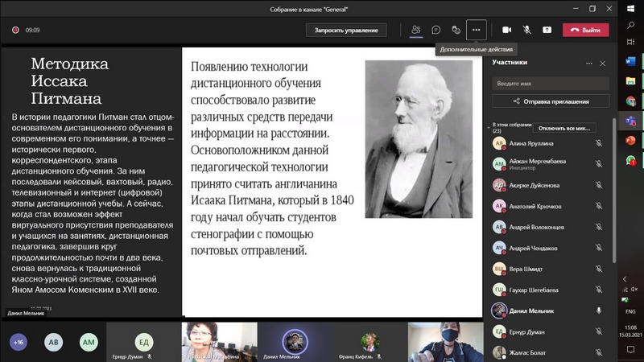Leave the meeting with 'Выйти' button
The height and width of the screenshot is (362, 644).
click(x=586, y=30)
